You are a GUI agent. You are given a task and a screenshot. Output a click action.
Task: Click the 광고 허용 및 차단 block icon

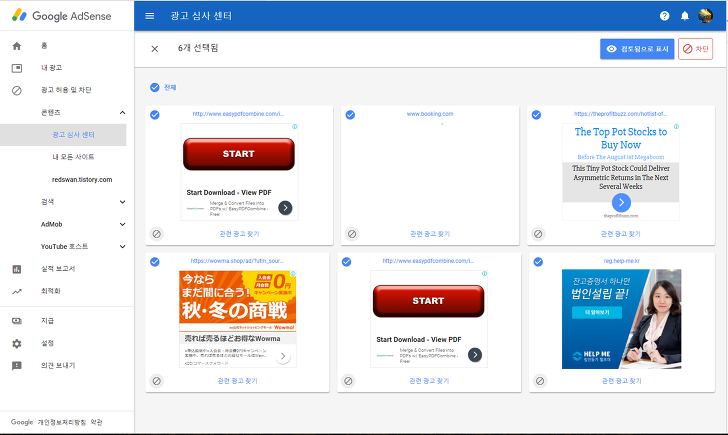(x=17, y=90)
